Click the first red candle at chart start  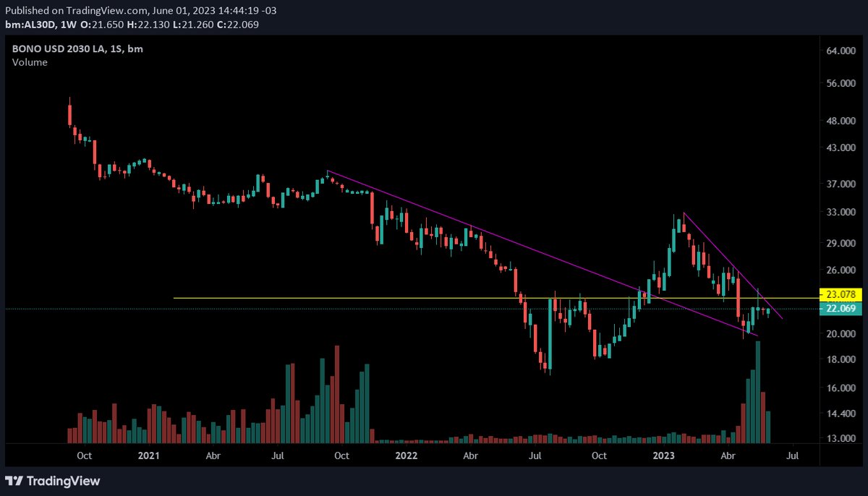pyautogui.click(x=70, y=114)
